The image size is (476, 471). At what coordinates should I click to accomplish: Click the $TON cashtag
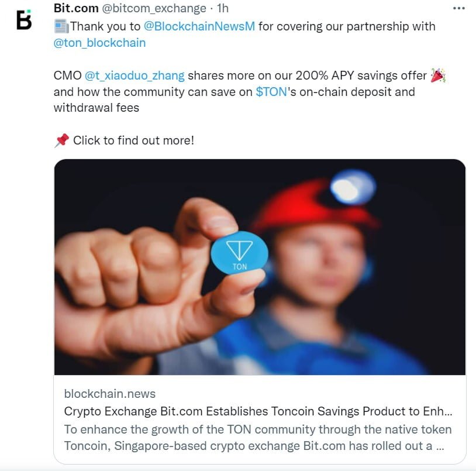271,92
